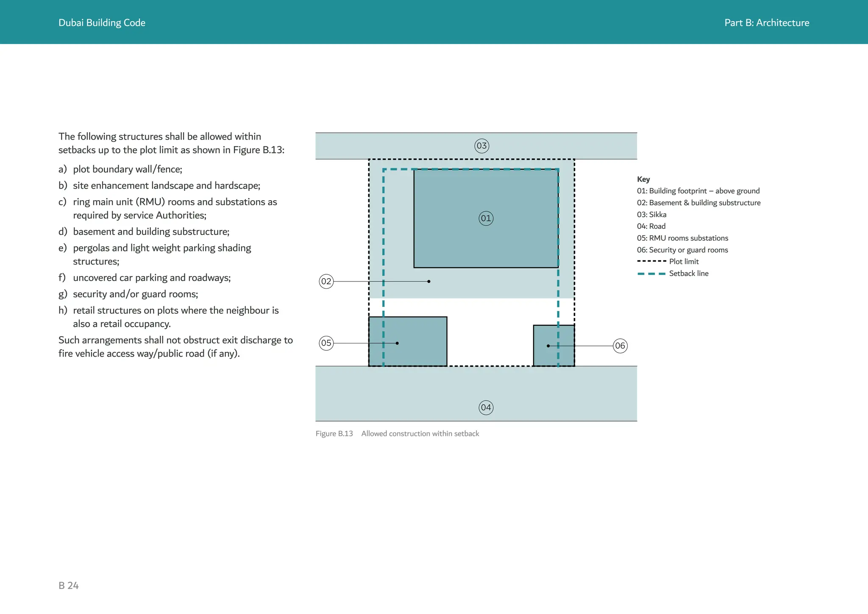Viewport: 868px width, 614px height.
Task: Click the circled 06 guard room marker
Action: (x=620, y=346)
